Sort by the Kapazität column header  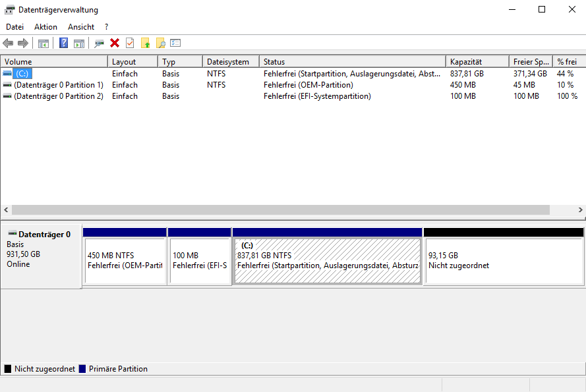pyautogui.click(x=477, y=62)
